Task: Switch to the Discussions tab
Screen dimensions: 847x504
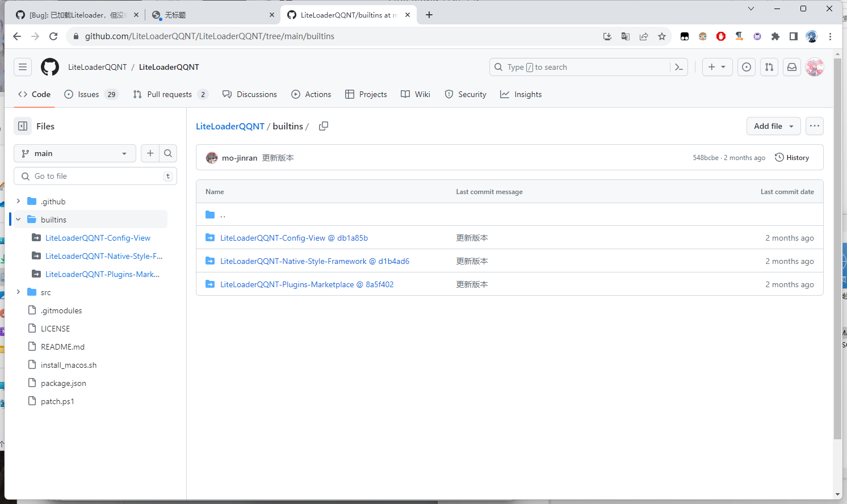Action: click(250, 94)
